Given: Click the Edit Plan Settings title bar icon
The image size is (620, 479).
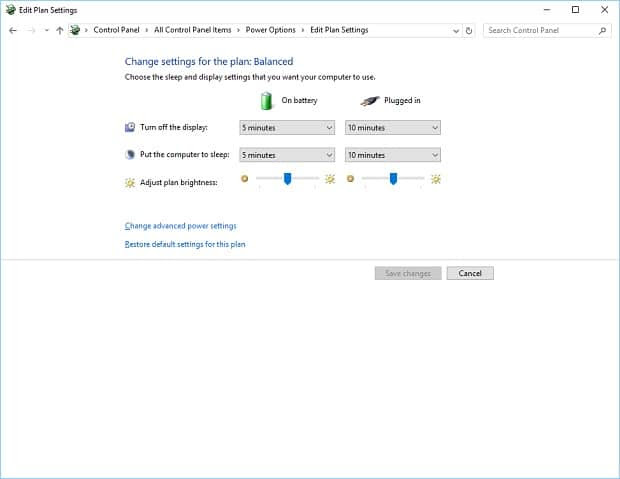Looking at the screenshot, I should click(x=11, y=10).
